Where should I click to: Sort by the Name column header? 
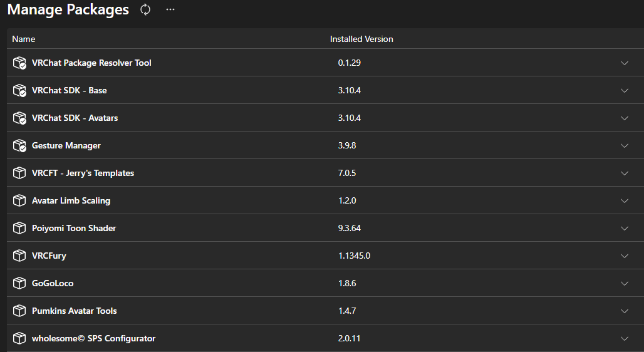click(x=23, y=39)
